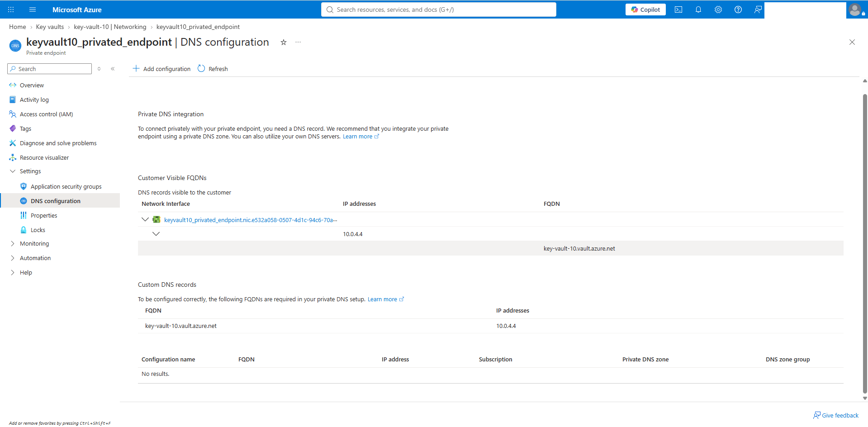Collapse the Settings section
This screenshot has width=868, height=427.
click(x=13, y=171)
